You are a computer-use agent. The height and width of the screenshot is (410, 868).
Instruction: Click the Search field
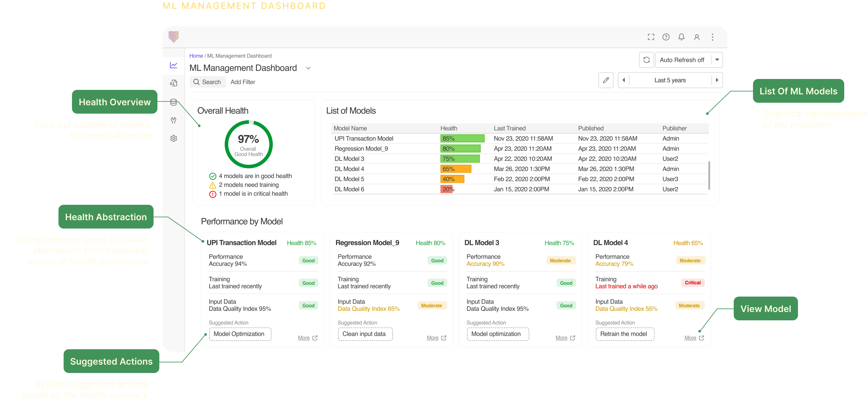[x=208, y=82]
